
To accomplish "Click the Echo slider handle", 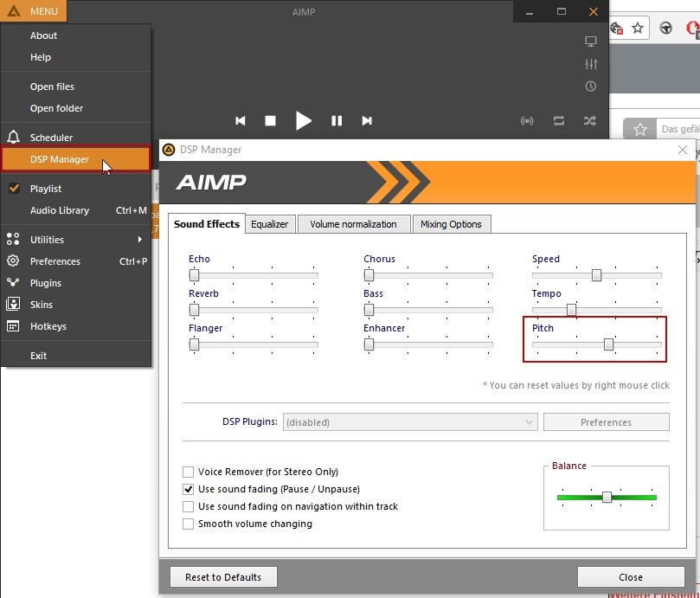I will tap(194, 275).
